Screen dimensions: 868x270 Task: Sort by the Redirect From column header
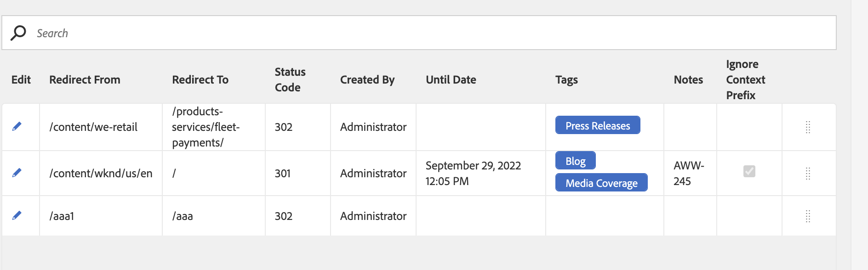pos(85,79)
